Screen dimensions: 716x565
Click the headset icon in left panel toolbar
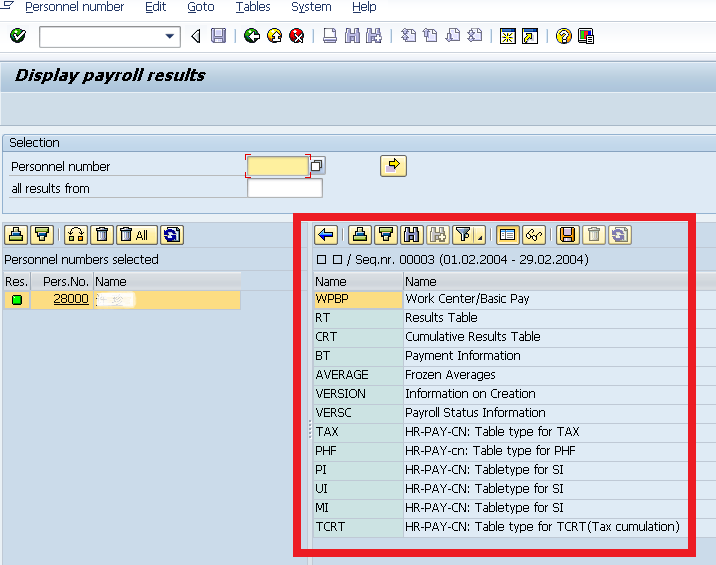pyautogui.click(x=76, y=235)
